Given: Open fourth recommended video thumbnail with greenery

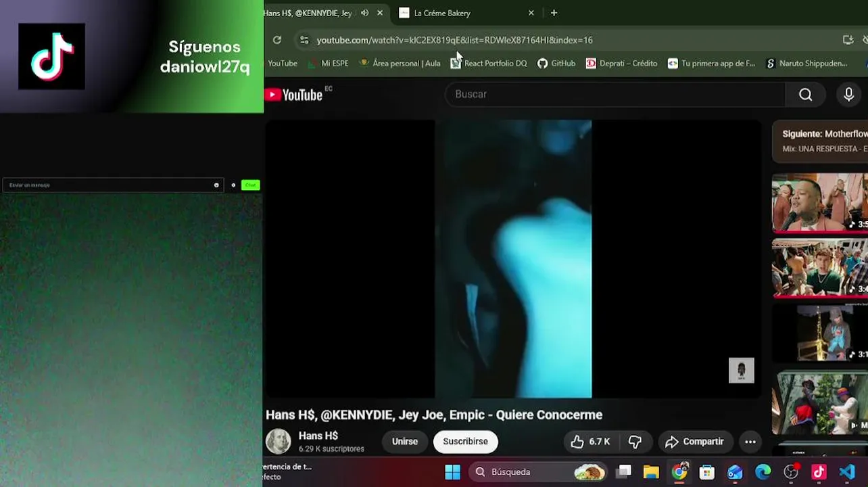Looking at the screenshot, I should coord(820,403).
